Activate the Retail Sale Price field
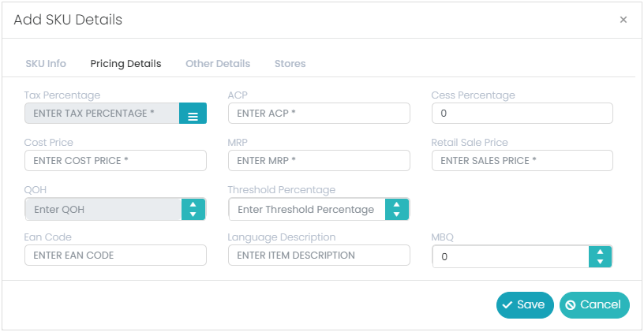The height and width of the screenshot is (332, 644). coord(522,160)
